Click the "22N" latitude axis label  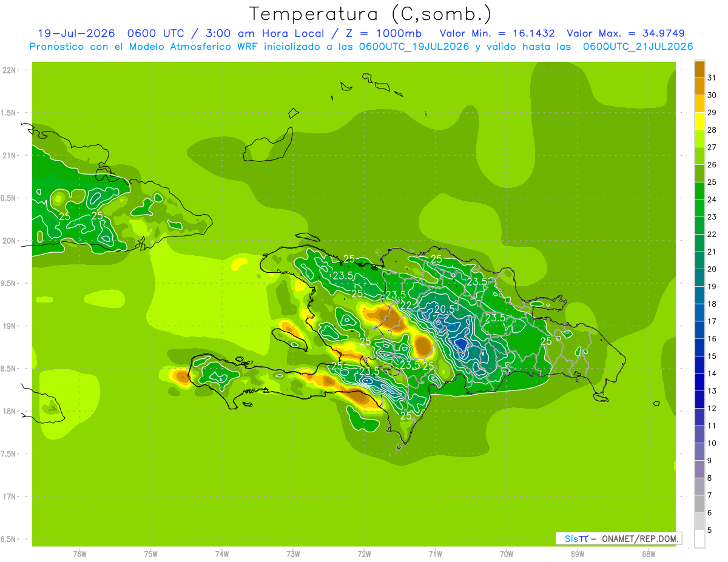(9, 70)
